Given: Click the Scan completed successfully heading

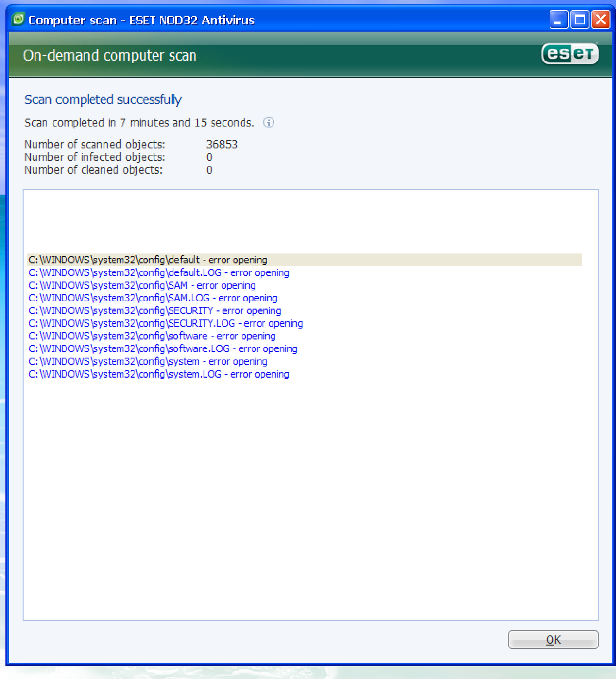Looking at the screenshot, I should pyautogui.click(x=103, y=100).
